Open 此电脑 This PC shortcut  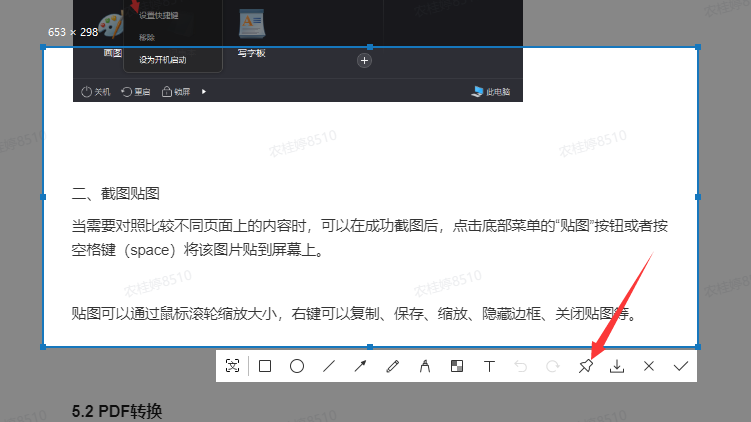(491, 91)
